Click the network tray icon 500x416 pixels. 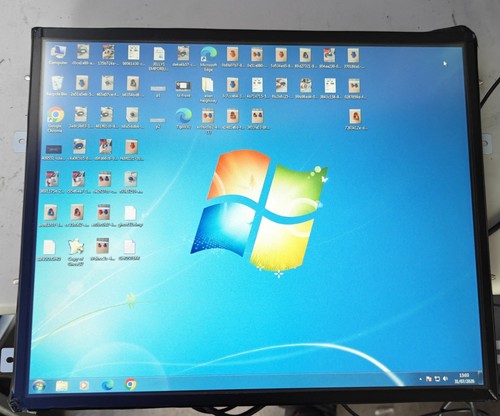(437, 379)
